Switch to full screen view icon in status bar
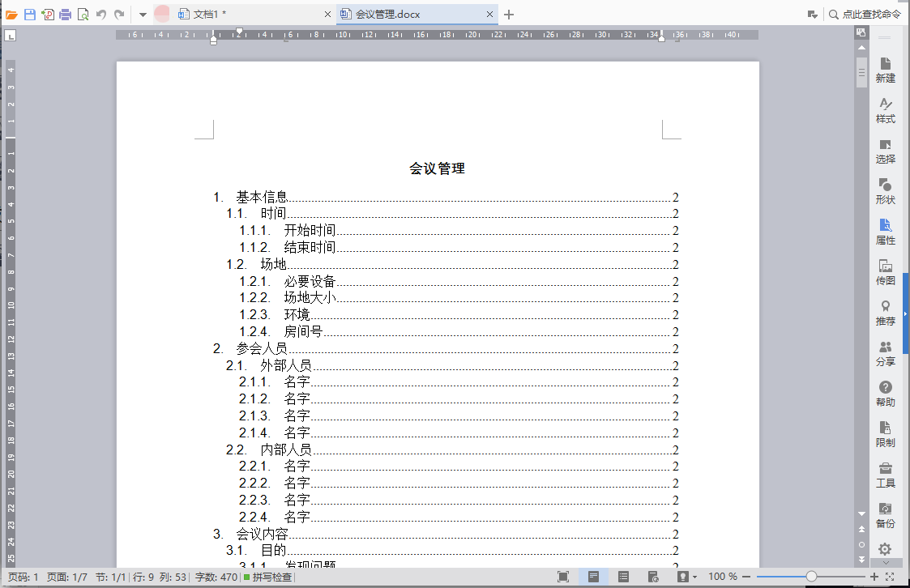 [563, 577]
